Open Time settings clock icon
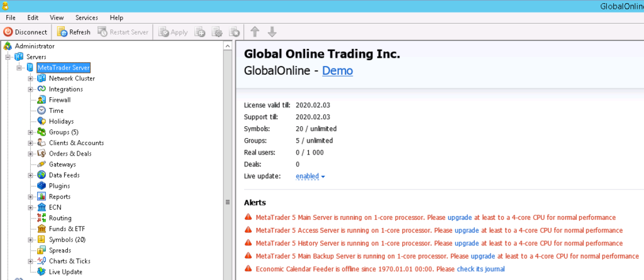Image resolution: width=644 pixels, height=280 pixels. pyautogui.click(x=42, y=110)
